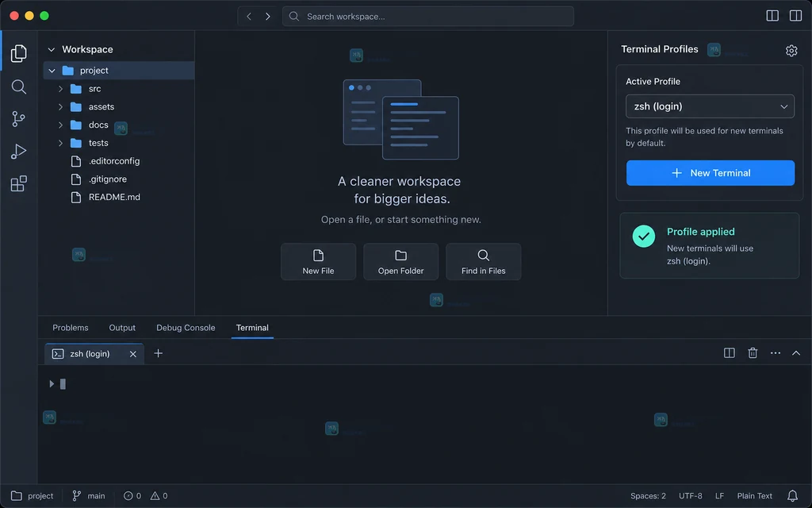Click the errors count in status bar
812x508 pixels.
(x=132, y=496)
